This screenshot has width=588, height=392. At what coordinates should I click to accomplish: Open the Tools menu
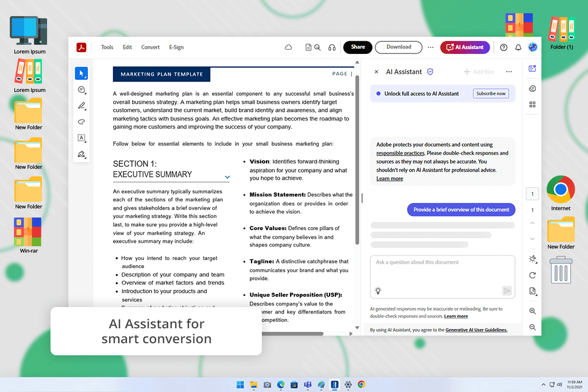point(107,47)
